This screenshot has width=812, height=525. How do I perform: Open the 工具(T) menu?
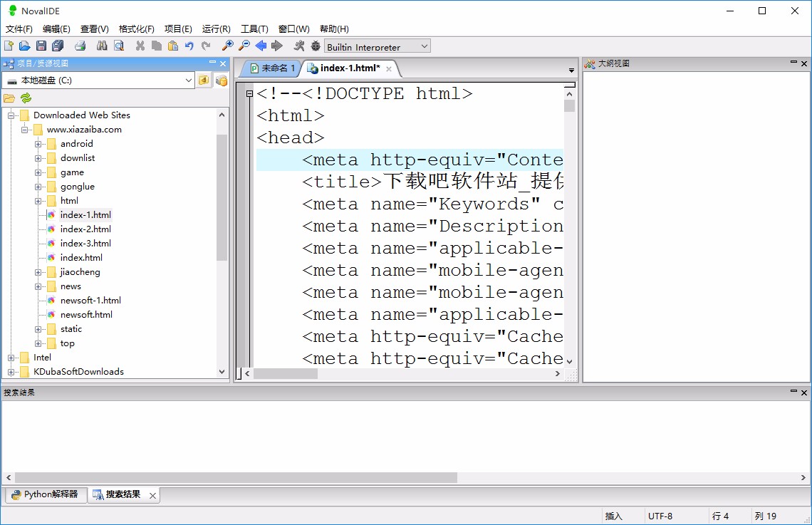click(254, 29)
